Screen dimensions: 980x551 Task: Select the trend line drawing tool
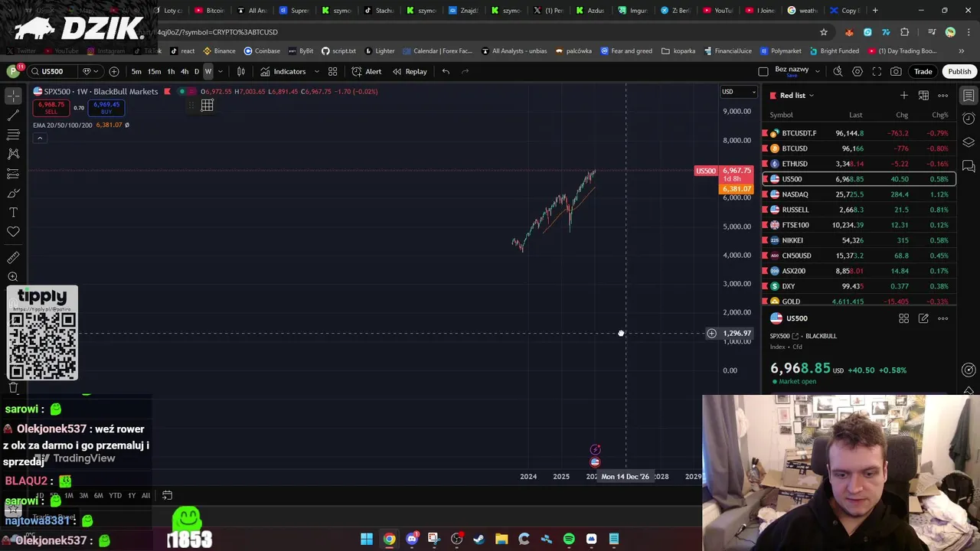coord(13,116)
